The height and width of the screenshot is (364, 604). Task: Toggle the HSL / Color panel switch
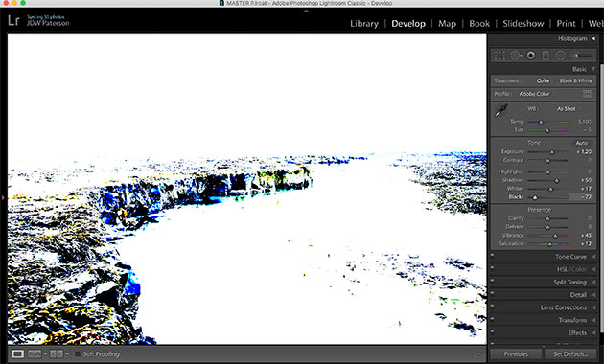[492, 267]
